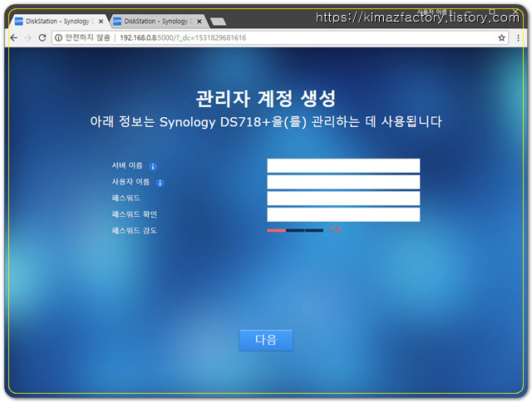The height and width of the screenshot is (402, 532).
Task: Focus the 사용자 이름 input field
Action: [343, 182]
